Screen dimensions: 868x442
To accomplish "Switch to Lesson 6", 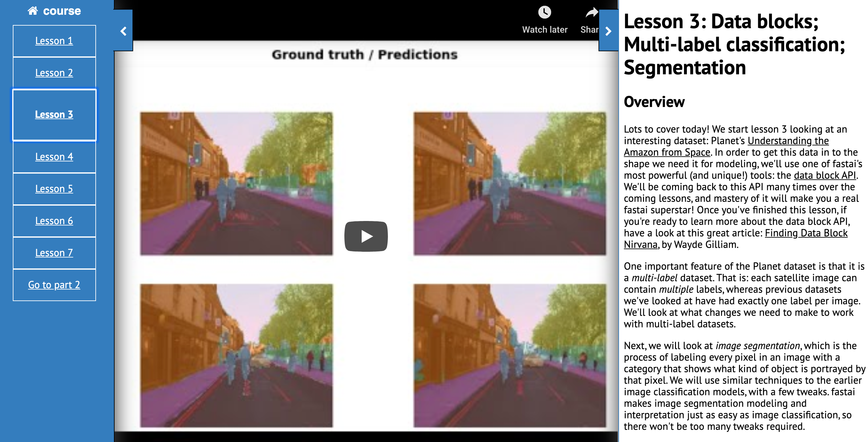I will [x=54, y=221].
